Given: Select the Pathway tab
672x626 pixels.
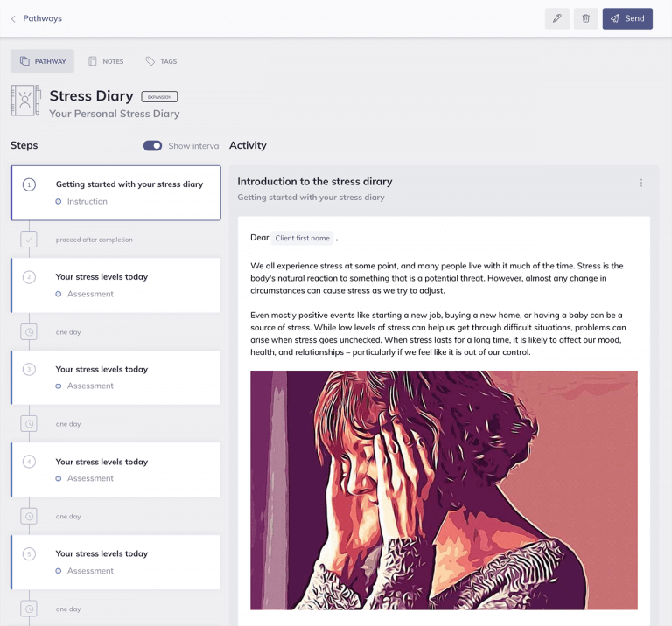Looking at the screenshot, I should click(42, 61).
